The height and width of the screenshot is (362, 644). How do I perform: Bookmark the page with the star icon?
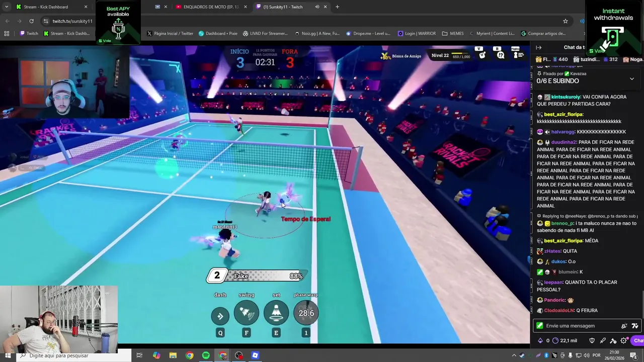[x=566, y=21]
